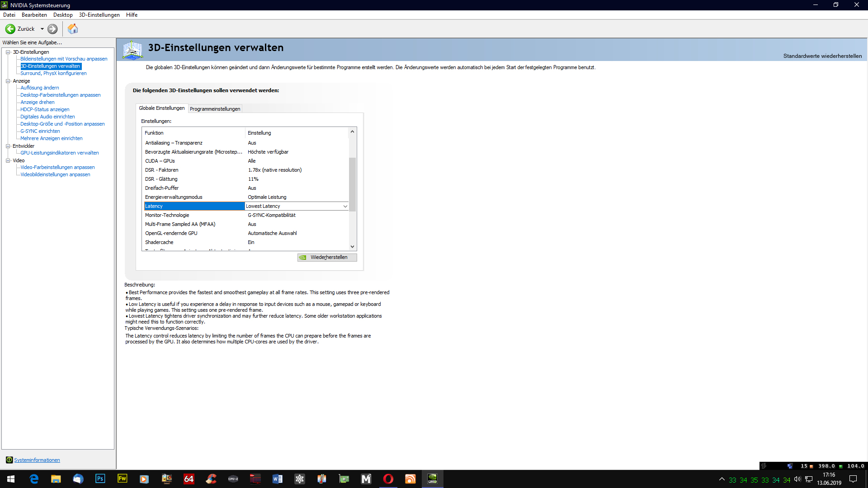Image resolution: width=868 pixels, height=488 pixels.
Task: Launch Opera browser from taskbar
Action: tap(388, 479)
